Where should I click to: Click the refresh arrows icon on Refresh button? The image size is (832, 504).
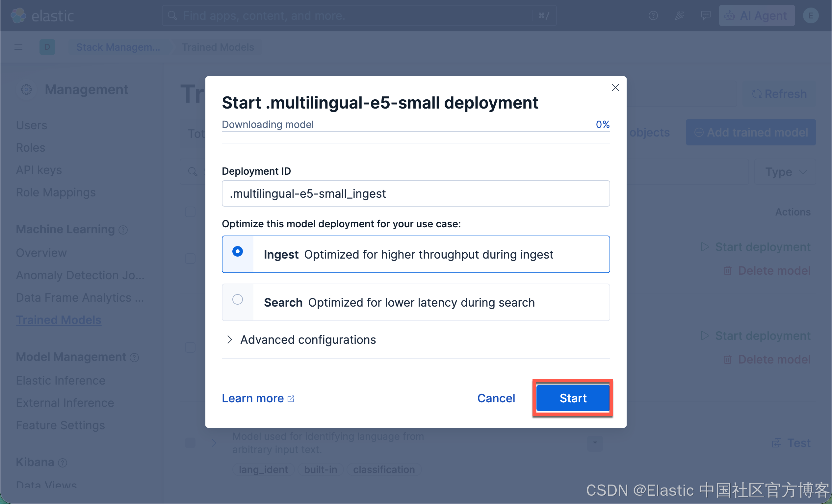(757, 94)
